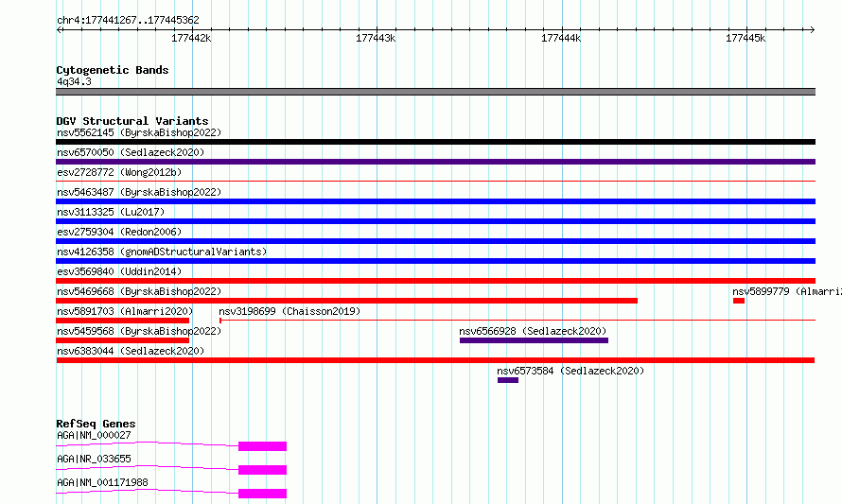This screenshot has height=504, width=842.
Task: Select small red block of nsv5899779
Action: pos(739,301)
